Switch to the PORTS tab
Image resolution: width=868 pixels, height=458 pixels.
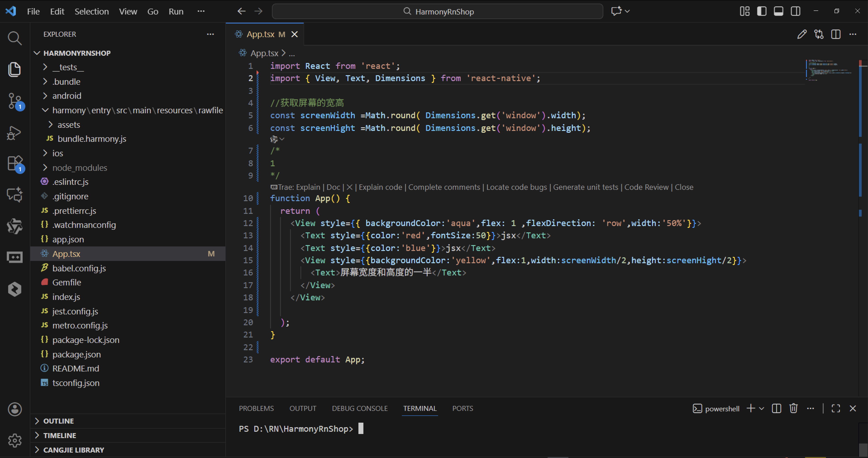(463, 408)
